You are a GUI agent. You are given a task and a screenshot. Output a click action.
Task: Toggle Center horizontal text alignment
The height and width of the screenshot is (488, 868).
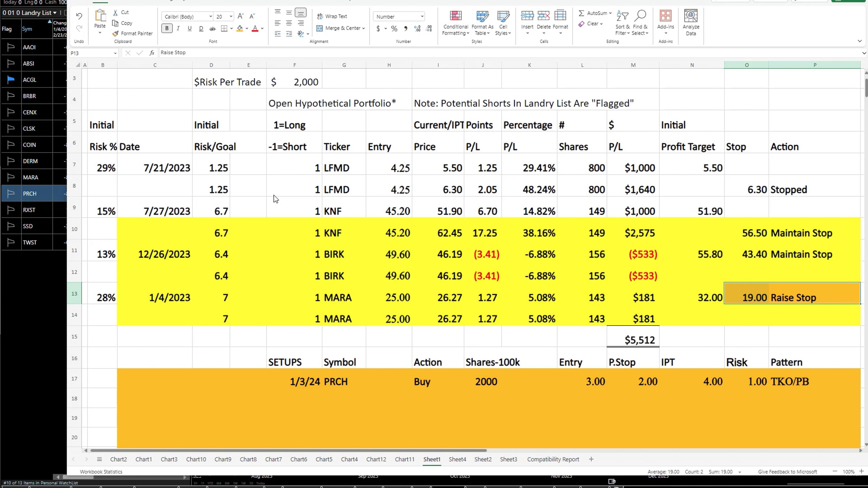click(289, 23)
